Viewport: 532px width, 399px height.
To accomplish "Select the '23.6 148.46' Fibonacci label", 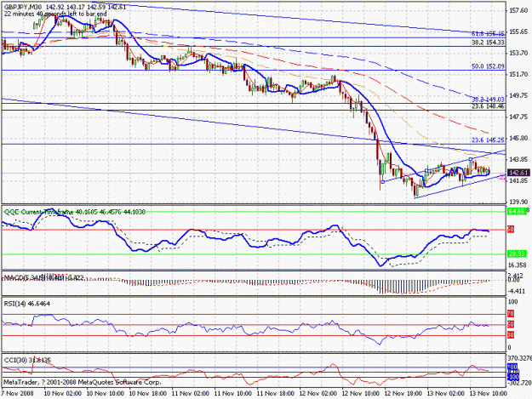I will [x=488, y=106].
